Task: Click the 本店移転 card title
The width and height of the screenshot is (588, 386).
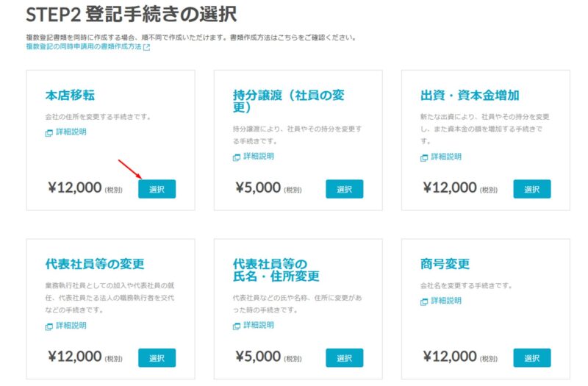Action: [x=70, y=96]
